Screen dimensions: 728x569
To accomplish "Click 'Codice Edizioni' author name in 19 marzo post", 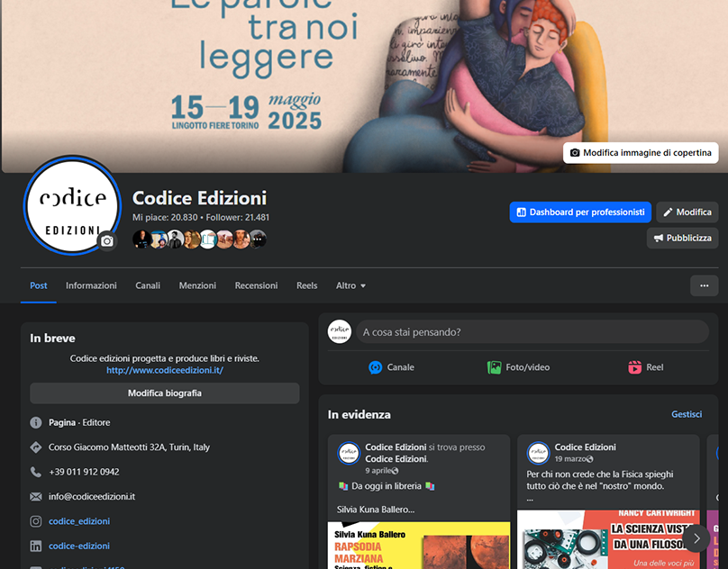I will coord(586,447).
